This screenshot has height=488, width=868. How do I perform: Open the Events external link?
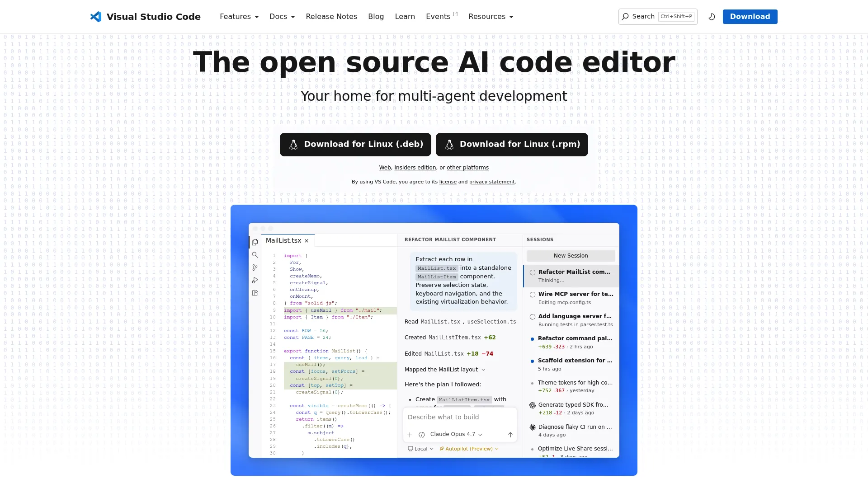click(442, 17)
